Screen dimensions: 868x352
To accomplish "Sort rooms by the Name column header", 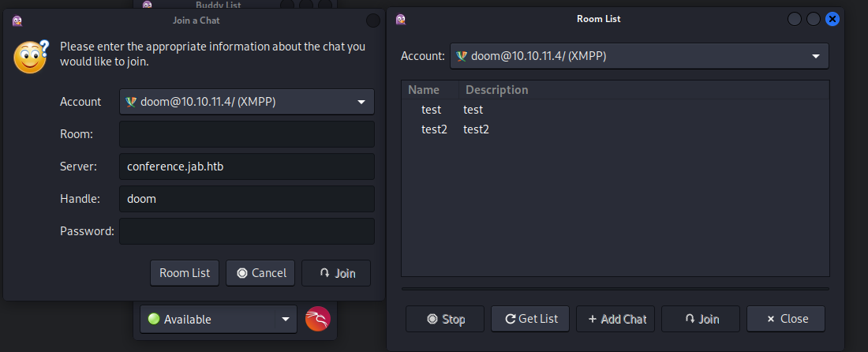I will 424,90.
